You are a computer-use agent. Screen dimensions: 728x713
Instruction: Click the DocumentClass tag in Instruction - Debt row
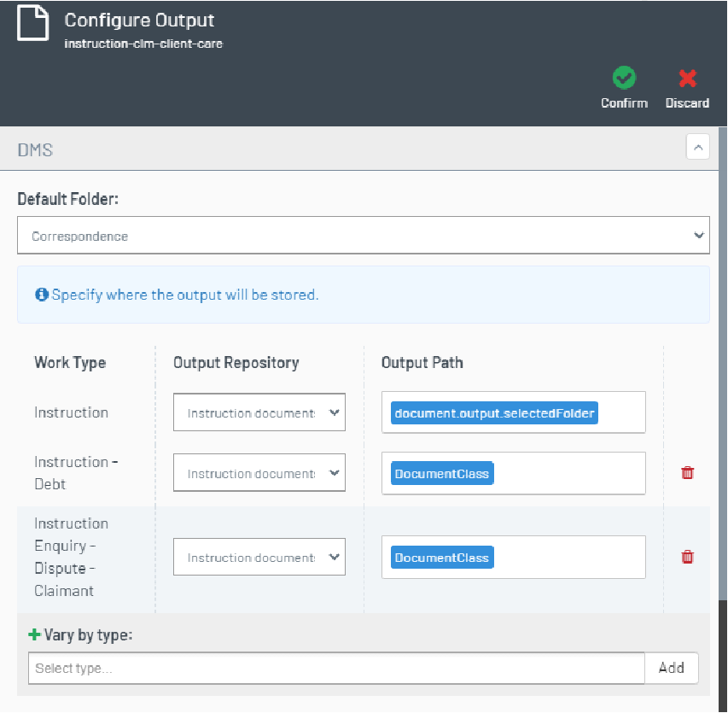442,473
